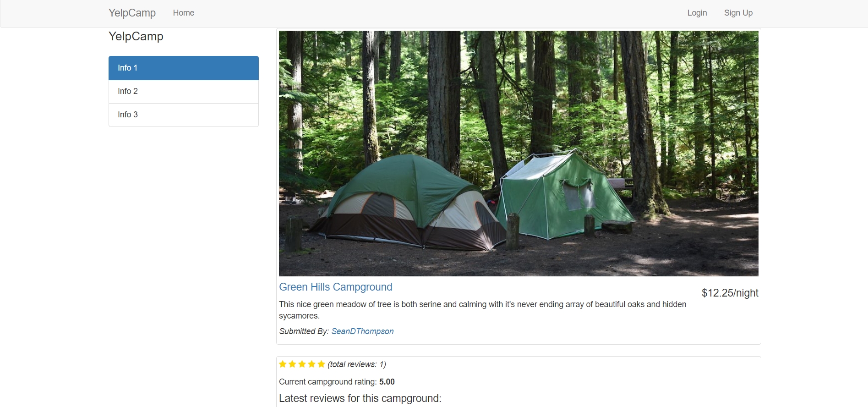Click the YelpCamp sidebar heading
This screenshot has height=407, width=868.
click(136, 36)
